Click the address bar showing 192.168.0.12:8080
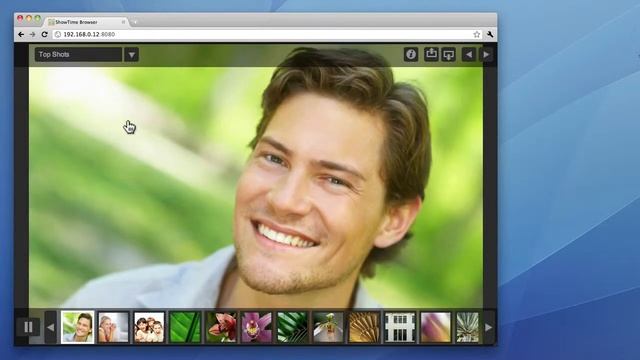The height and width of the screenshot is (360, 640). click(267, 35)
